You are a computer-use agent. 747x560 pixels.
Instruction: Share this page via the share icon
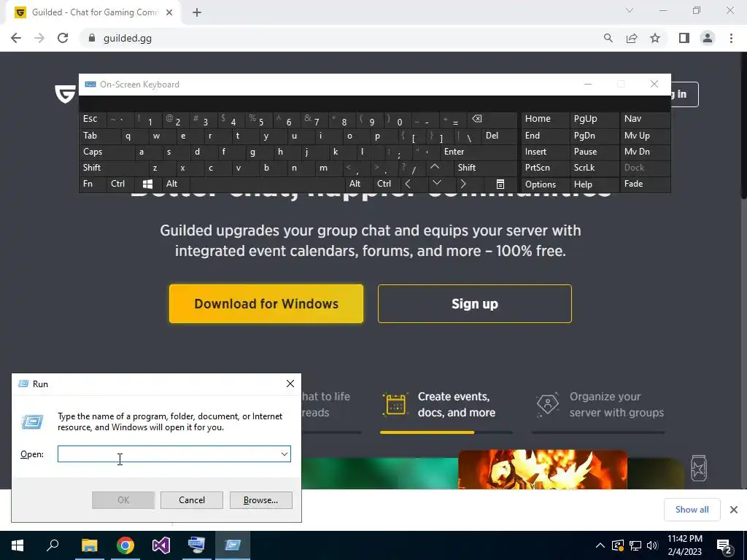632,38
